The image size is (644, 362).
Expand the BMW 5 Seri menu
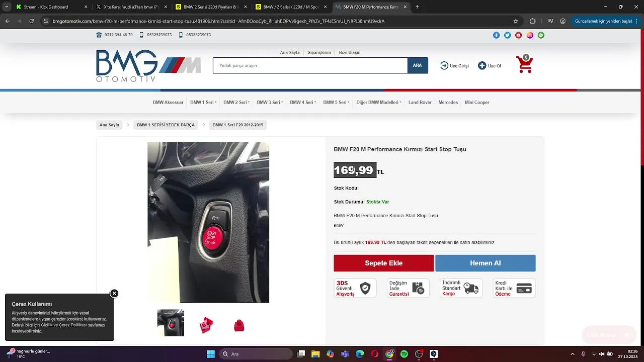[336, 103]
